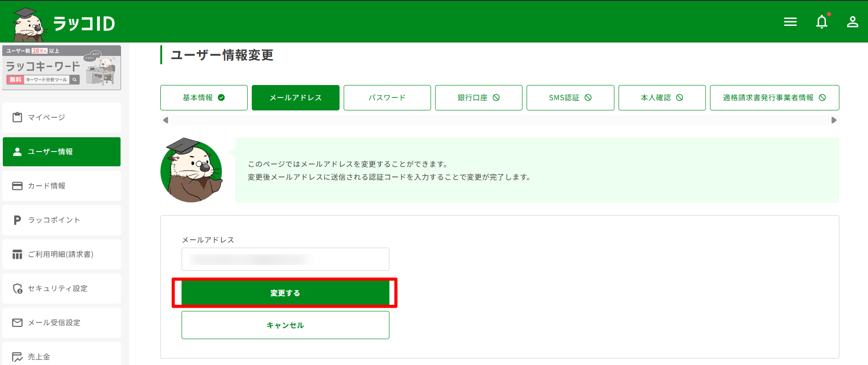Image resolution: width=868 pixels, height=365 pixels.
Task: Focus the メールアドレス input field
Action: (x=285, y=259)
